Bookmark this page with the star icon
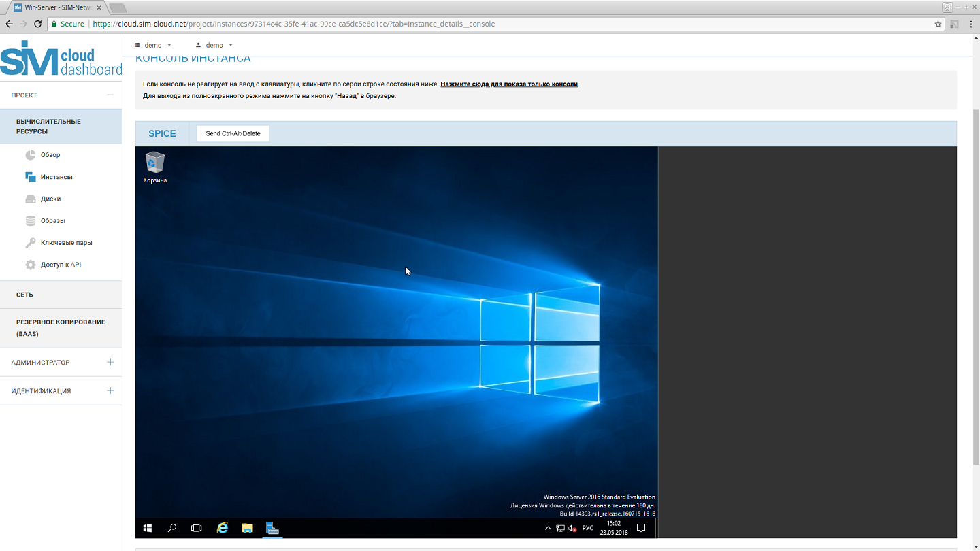This screenshot has width=980, height=551. click(x=938, y=24)
